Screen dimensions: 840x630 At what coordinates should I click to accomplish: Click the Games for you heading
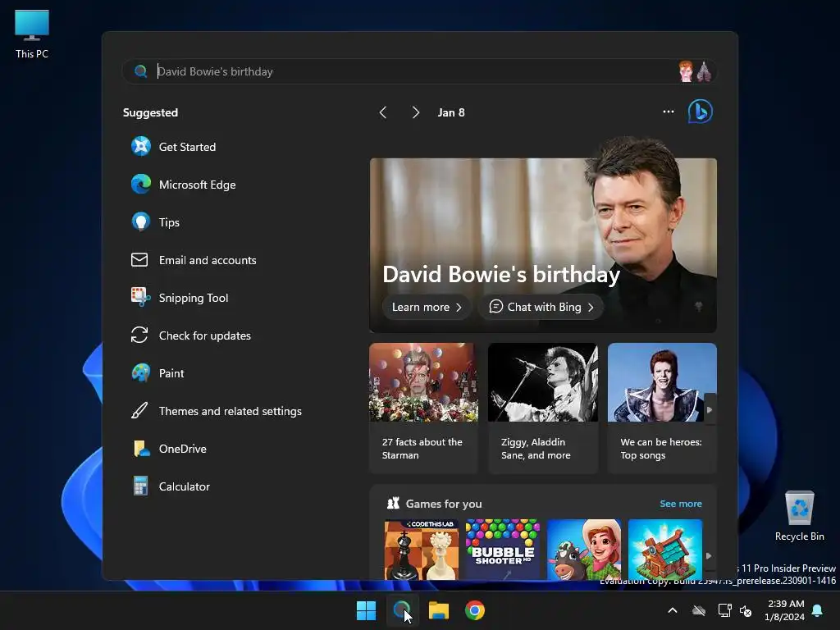444,504
